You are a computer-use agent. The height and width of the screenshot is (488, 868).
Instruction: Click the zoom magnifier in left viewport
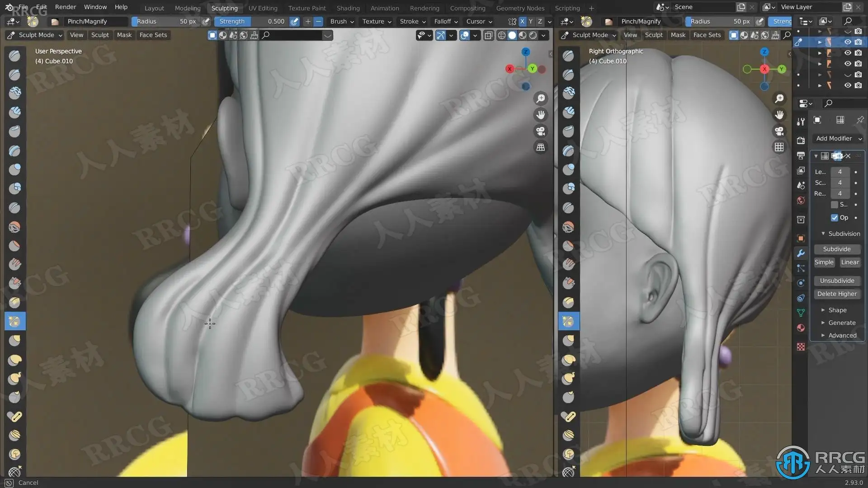click(541, 99)
